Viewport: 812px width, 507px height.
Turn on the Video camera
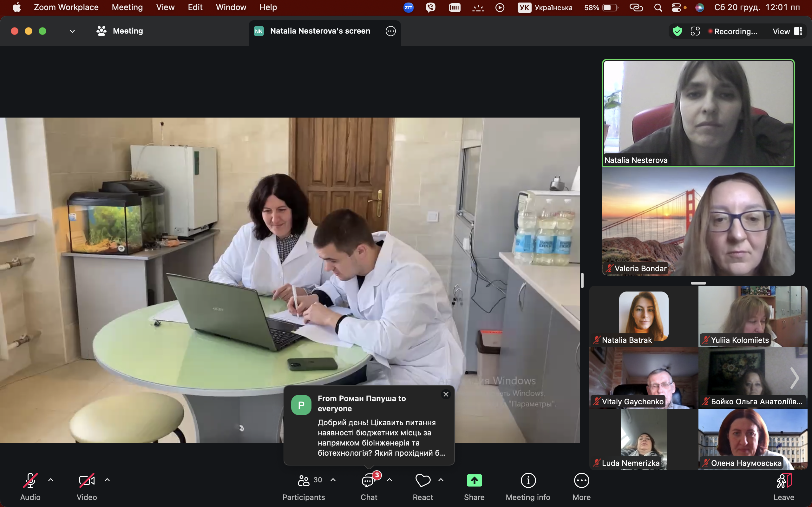click(x=87, y=480)
